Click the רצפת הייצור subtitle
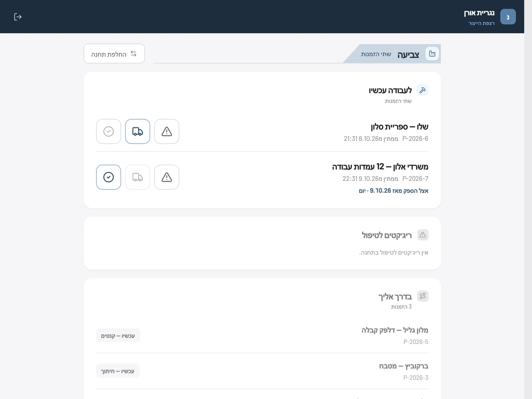 (x=481, y=23)
